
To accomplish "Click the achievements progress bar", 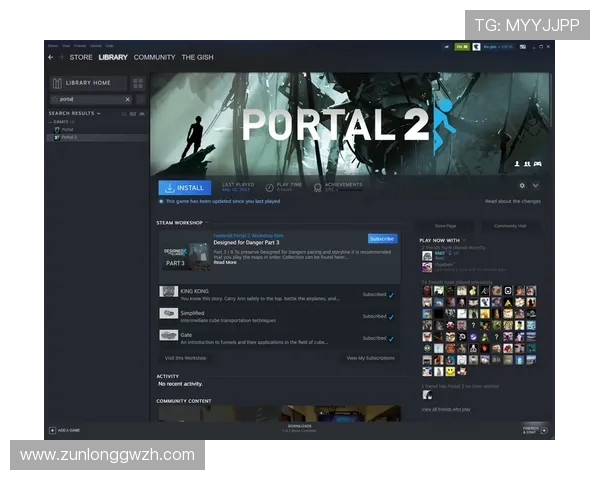I will tap(349, 190).
